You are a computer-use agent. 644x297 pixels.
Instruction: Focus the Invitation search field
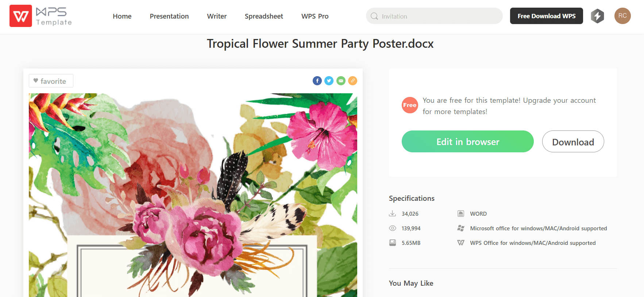[434, 16]
